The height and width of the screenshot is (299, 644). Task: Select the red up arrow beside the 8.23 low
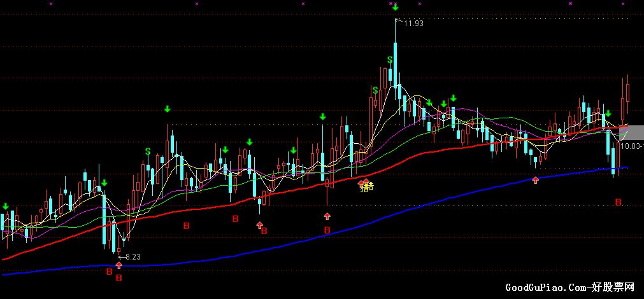(x=118, y=265)
